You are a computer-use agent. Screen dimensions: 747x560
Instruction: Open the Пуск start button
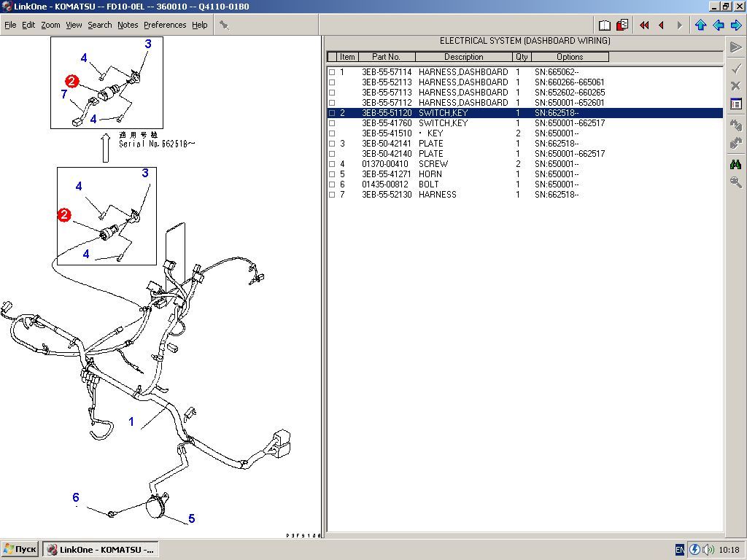pyautogui.click(x=20, y=549)
